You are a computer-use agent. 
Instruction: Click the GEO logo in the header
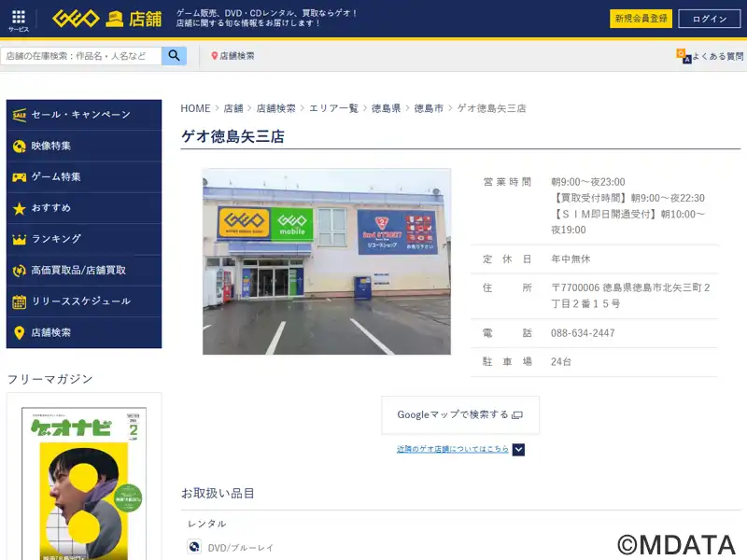pyautogui.click(x=76, y=19)
